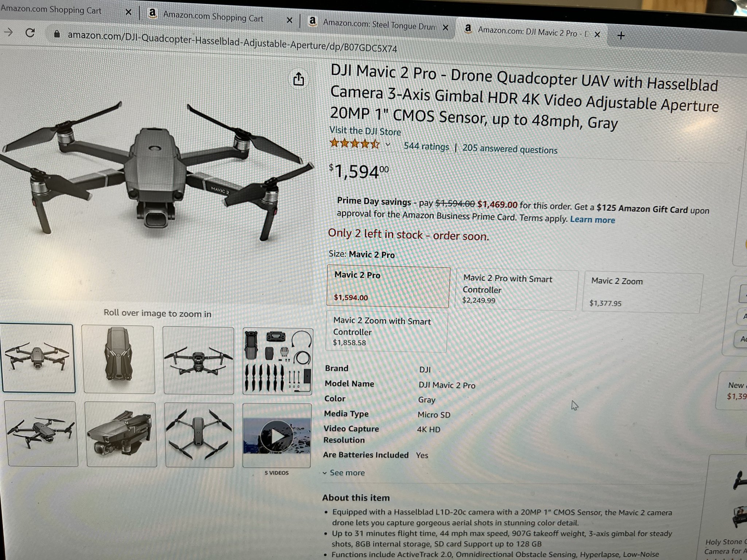Screen dimensions: 747x560
Task: Click the star rating icons
Action: tap(355, 144)
